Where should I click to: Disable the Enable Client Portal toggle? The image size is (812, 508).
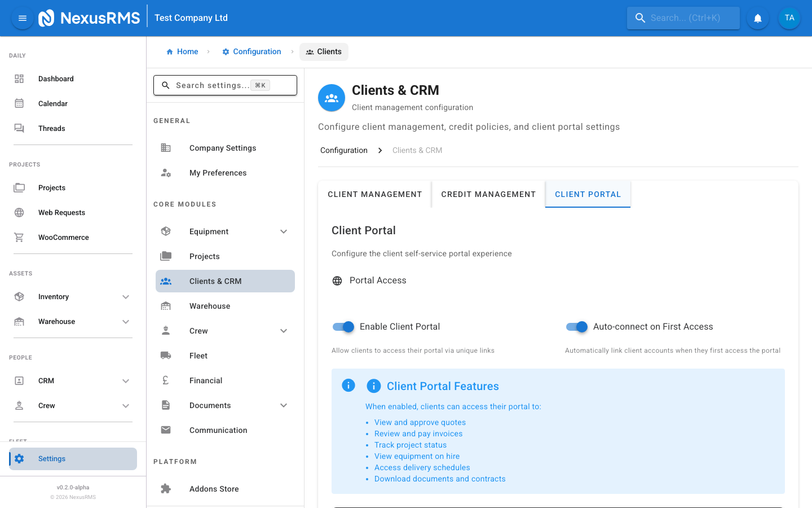[x=343, y=327]
